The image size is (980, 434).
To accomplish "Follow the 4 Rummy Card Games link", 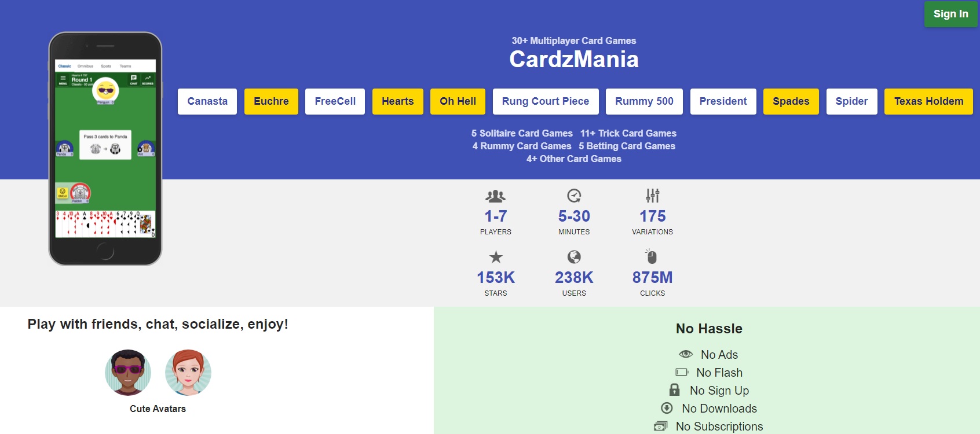I will point(522,146).
